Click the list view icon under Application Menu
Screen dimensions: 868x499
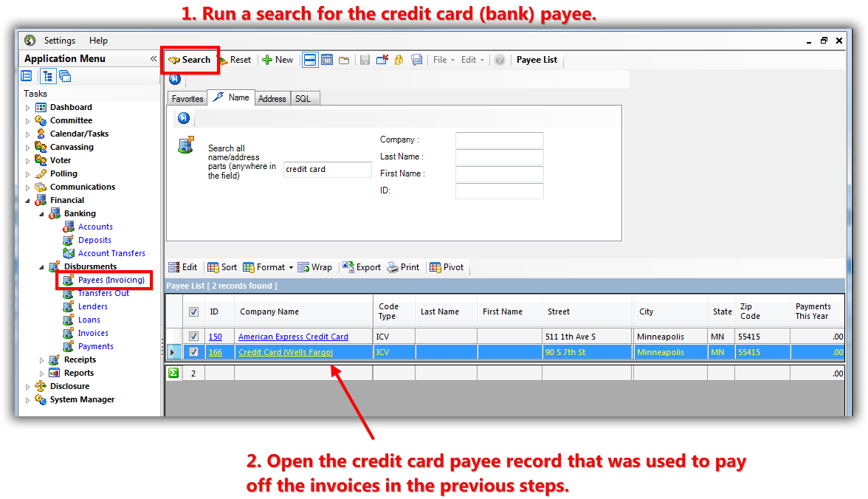[27, 76]
